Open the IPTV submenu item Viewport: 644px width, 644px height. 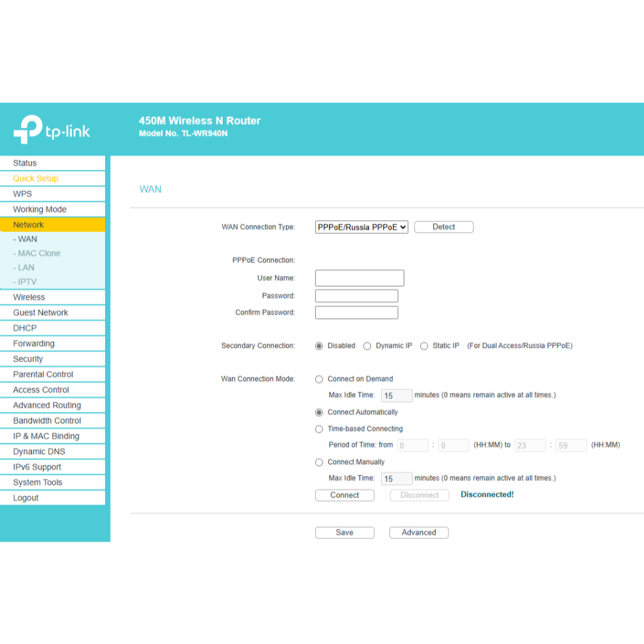27,282
